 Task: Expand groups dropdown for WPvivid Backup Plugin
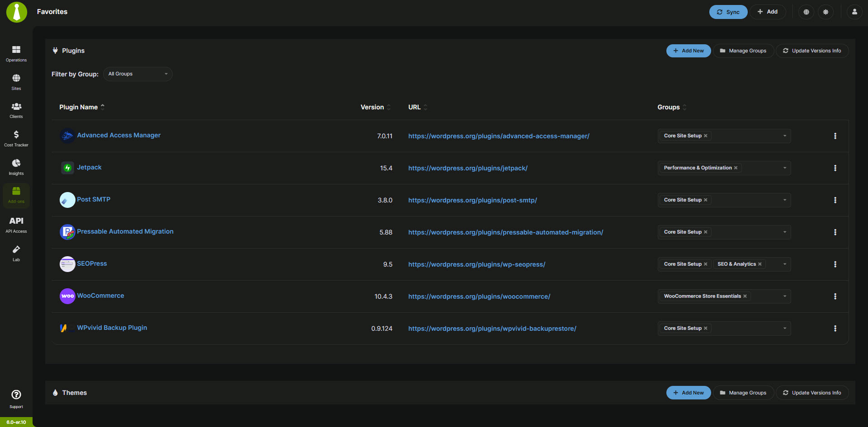pos(785,328)
